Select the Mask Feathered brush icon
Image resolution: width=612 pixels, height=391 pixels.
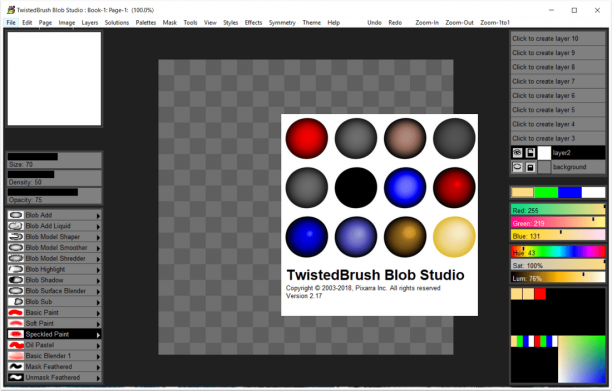tap(16, 367)
